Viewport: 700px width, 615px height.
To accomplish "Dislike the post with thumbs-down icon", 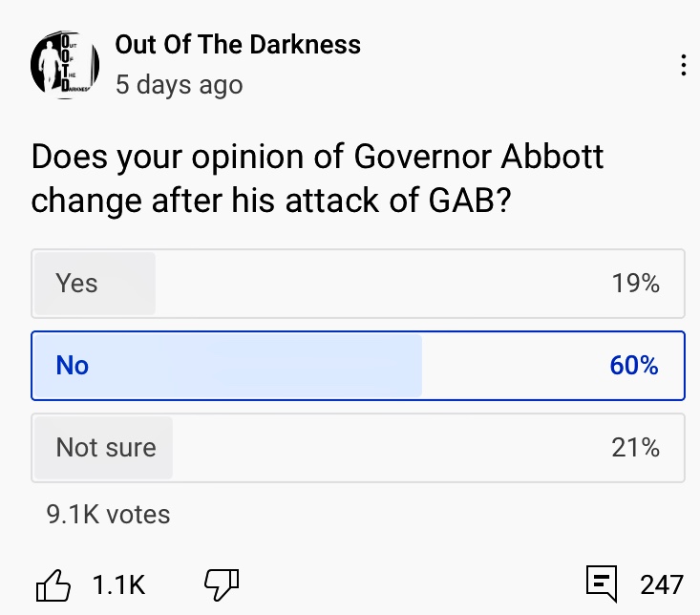I will (222, 583).
